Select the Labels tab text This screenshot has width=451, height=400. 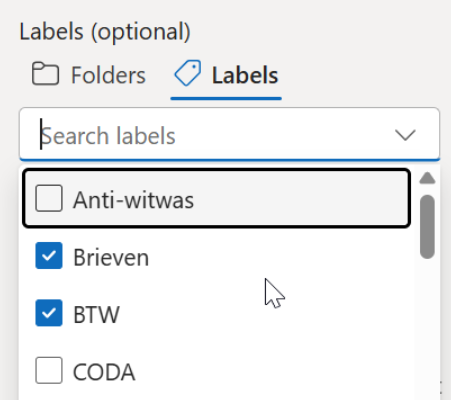(245, 75)
